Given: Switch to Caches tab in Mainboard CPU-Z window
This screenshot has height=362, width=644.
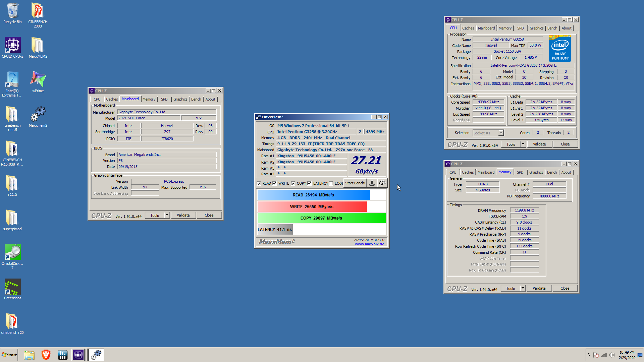Looking at the screenshot, I should [x=112, y=99].
